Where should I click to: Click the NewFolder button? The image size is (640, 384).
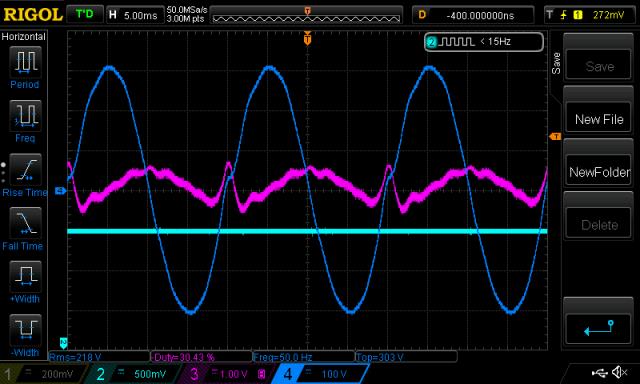pyautogui.click(x=599, y=172)
